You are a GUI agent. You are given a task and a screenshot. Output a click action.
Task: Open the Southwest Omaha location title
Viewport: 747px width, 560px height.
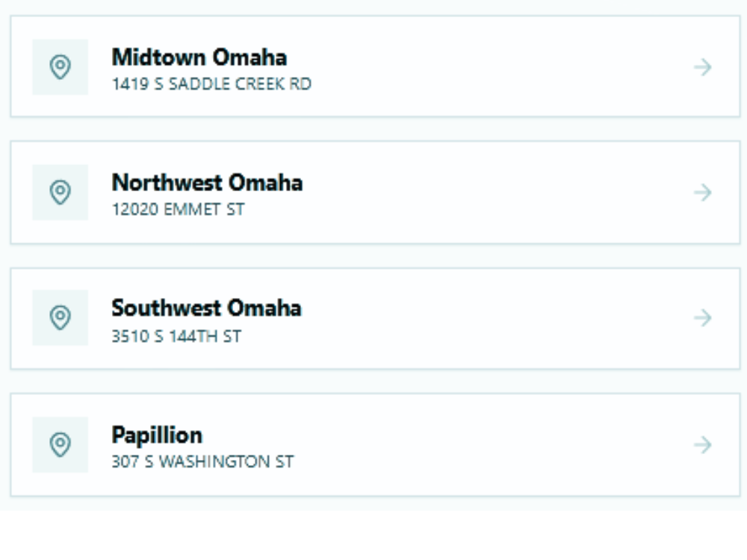coord(206,308)
